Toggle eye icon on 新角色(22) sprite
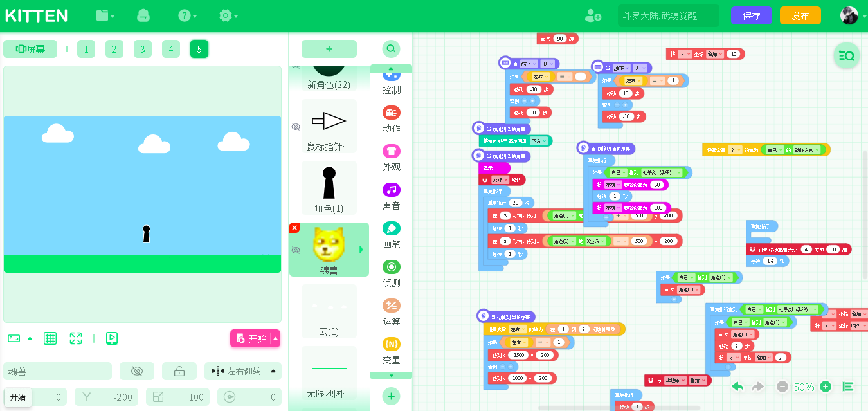Viewport: 868px width, 411px height. [x=296, y=66]
